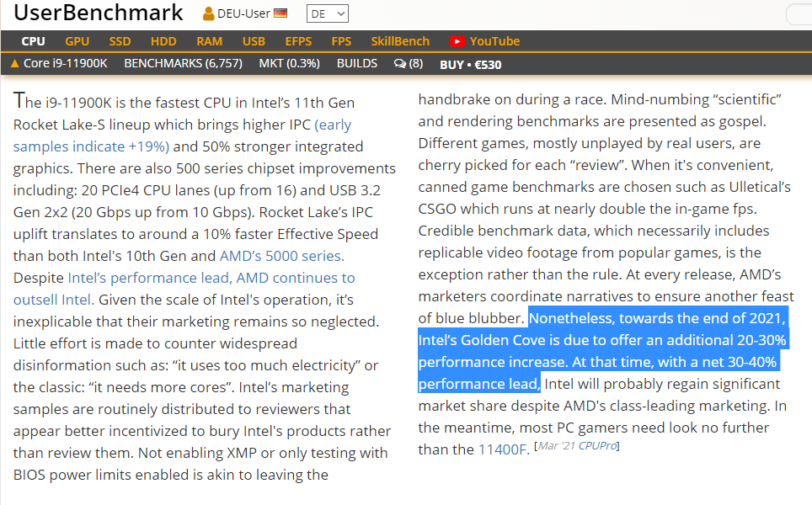
Task: Click the search field in the header's right corner
Action: [x=799, y=14]
